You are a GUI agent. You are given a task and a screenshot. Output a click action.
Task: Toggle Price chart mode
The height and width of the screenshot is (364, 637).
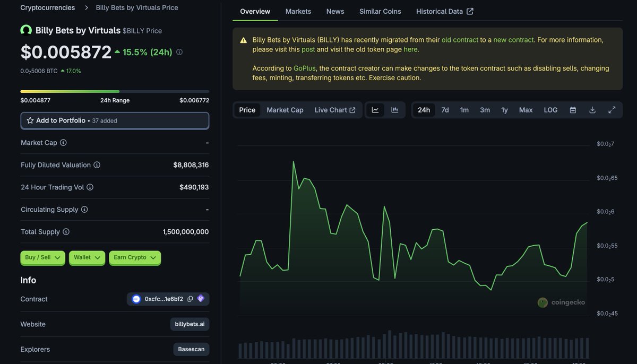click(247, 110)
